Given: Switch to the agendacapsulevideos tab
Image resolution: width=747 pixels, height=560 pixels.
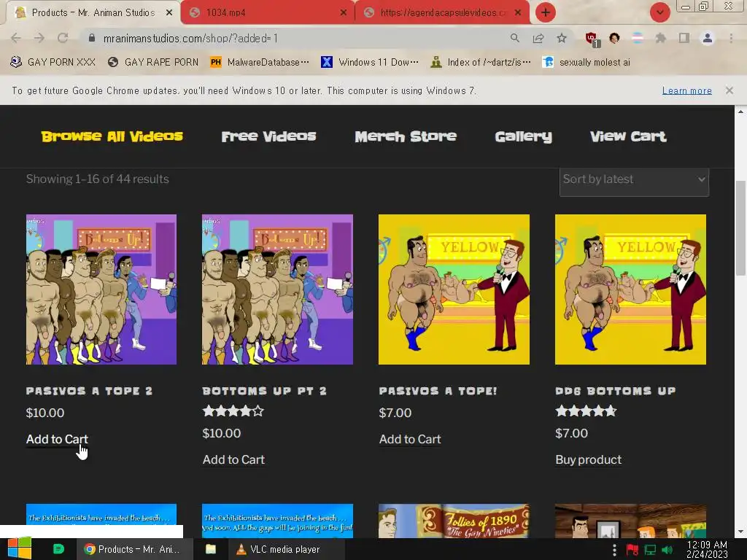Looking at the screenshot, I should tap(441, 13).
